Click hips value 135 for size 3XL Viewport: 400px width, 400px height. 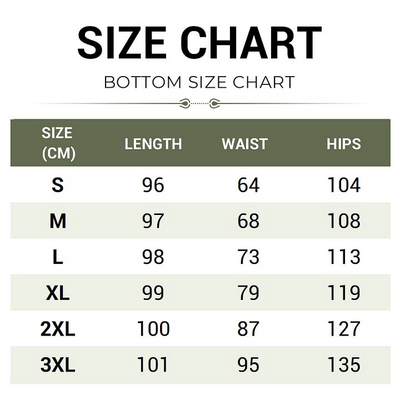click(x=344, y=365)
